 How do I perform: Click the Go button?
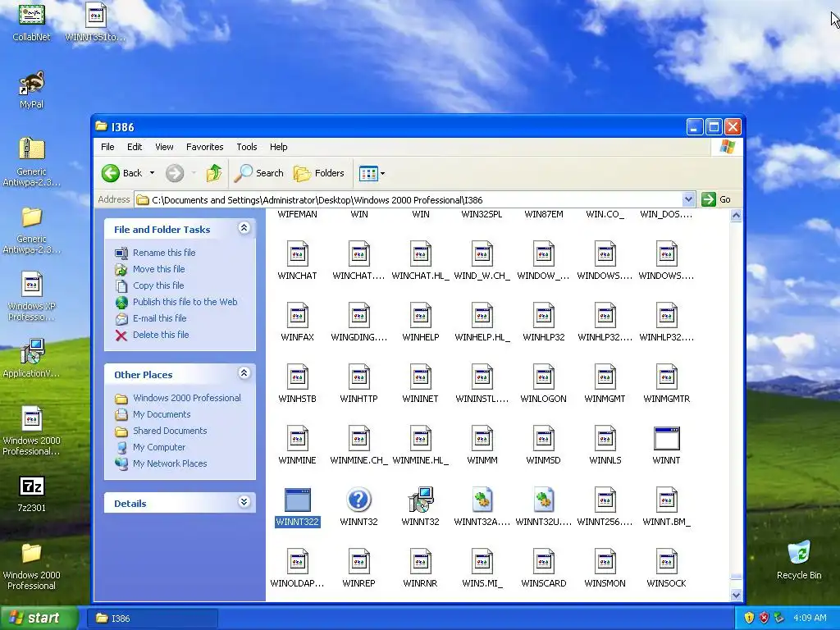click(717, 199)
